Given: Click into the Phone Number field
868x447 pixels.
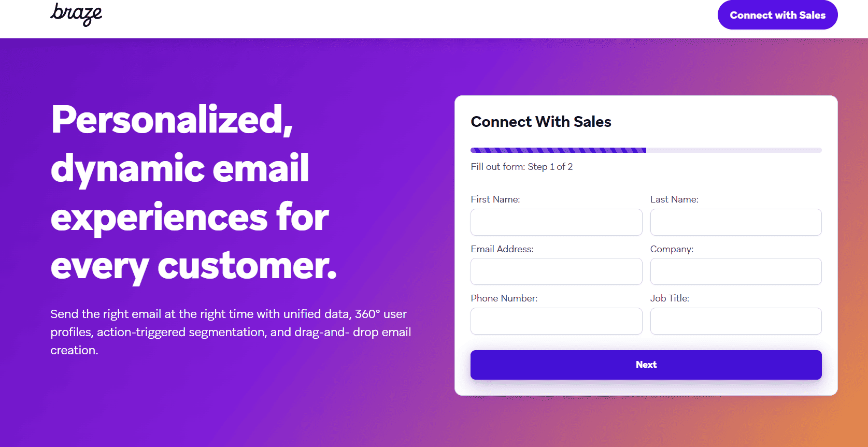Looking at the screenshot, I should tap(556, 321).
